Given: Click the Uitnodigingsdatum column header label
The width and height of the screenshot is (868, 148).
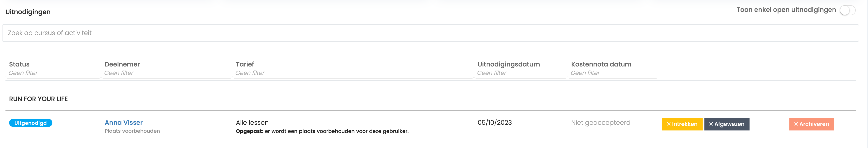Looking at the screenshot, I should 508,64.
